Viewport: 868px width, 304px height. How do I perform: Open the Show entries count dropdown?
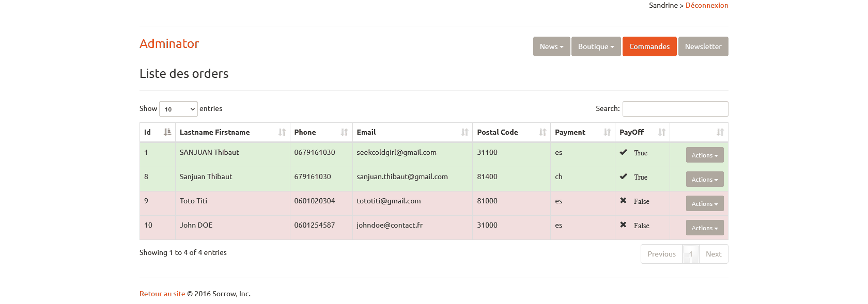point(178,109)
